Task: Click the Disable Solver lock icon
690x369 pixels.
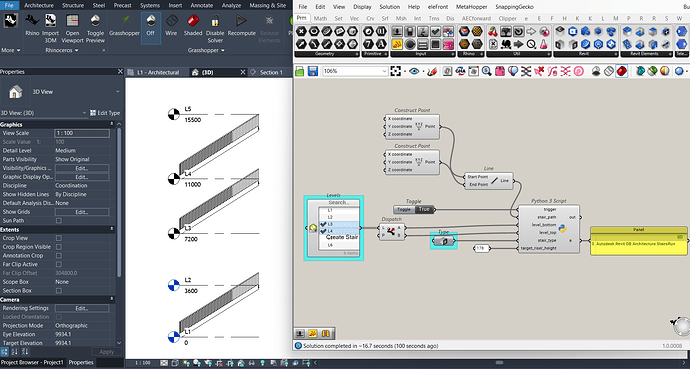Action: click(215, 21)
